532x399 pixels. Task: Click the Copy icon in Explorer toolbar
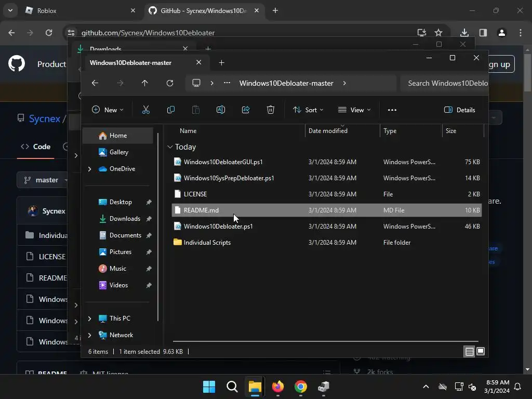pos(170,110)
